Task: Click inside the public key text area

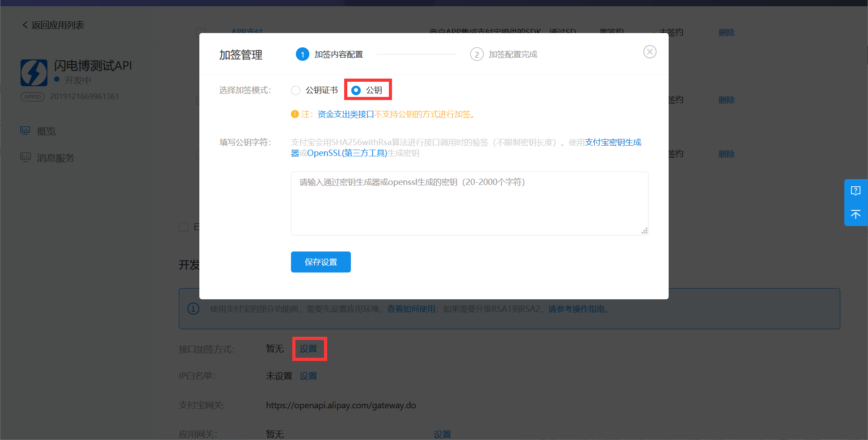Action: pyautogui.click(x=469, y=203)
